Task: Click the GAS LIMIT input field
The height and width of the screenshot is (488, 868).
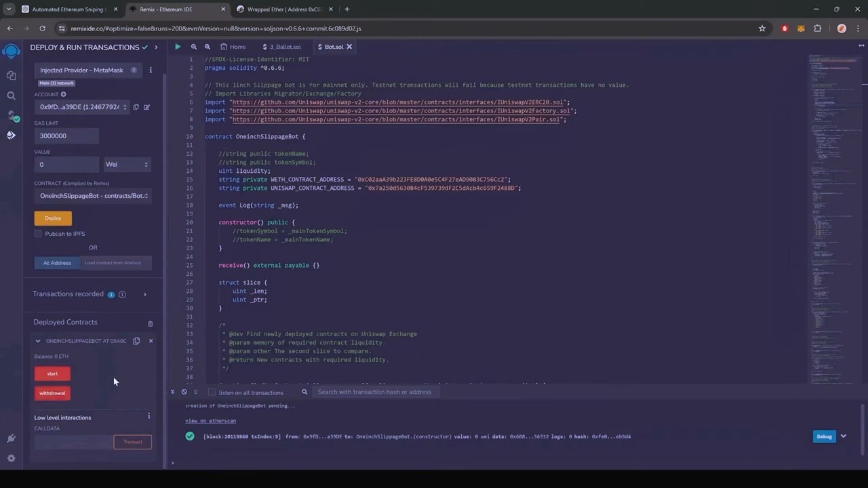Action: coord(66,136)
